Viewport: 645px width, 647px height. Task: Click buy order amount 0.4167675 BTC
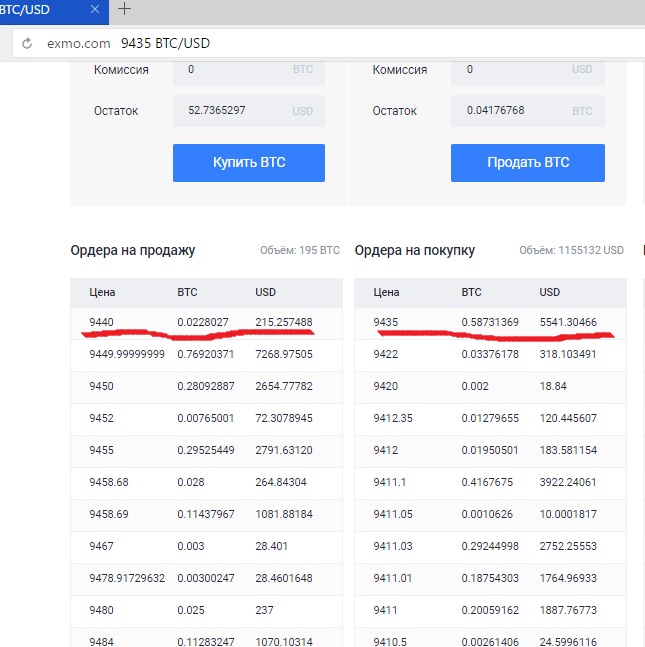tap(487, 482)
